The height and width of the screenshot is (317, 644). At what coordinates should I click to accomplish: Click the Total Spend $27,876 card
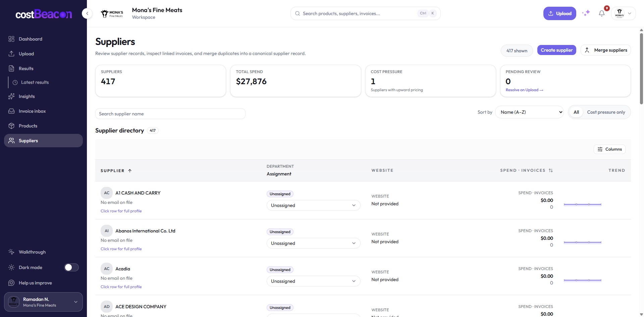(296, 81)
